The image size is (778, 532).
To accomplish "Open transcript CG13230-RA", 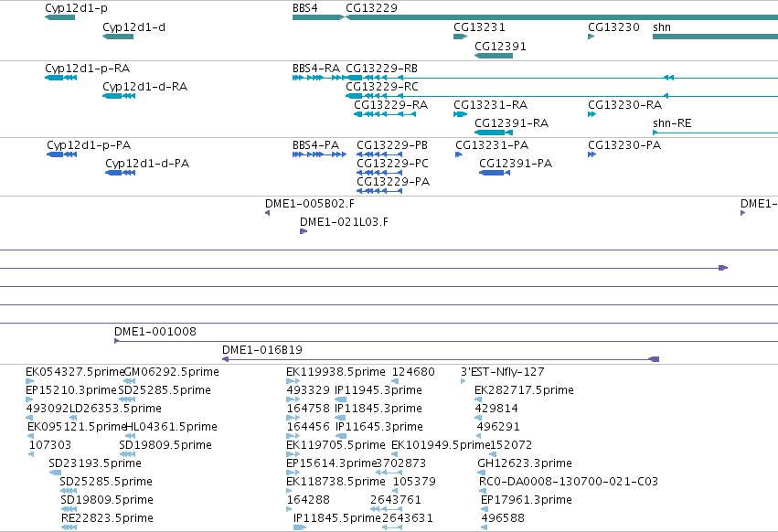I will [x=591, y=114].
